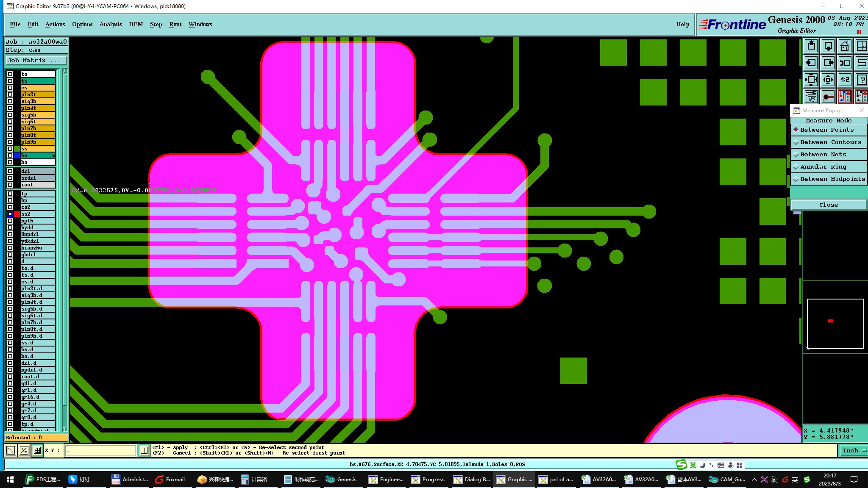Click Close in Measure Popup

pyautogui.click(x=828, y=205)
